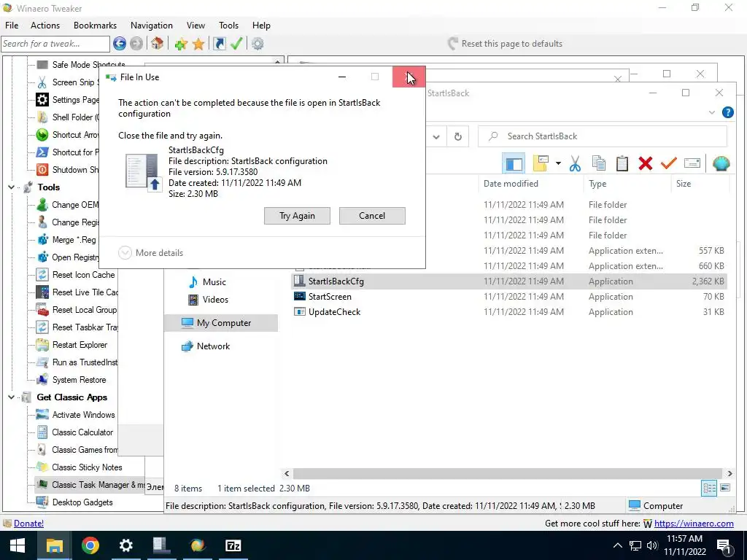
Task: Click the Copy pages icon in Explorer
Action: coord(599,164)
